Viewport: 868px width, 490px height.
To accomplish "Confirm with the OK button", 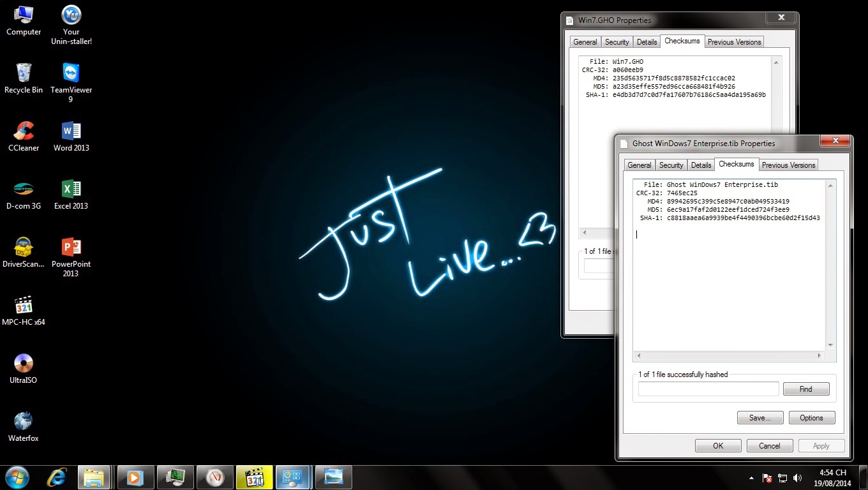I will 718,446.
